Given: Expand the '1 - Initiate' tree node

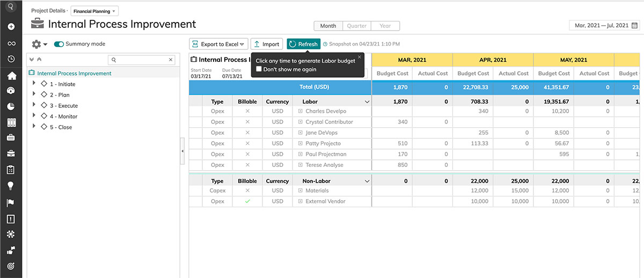Looking at the screenshot, I should pyautogui.click(x=34, y=83).
